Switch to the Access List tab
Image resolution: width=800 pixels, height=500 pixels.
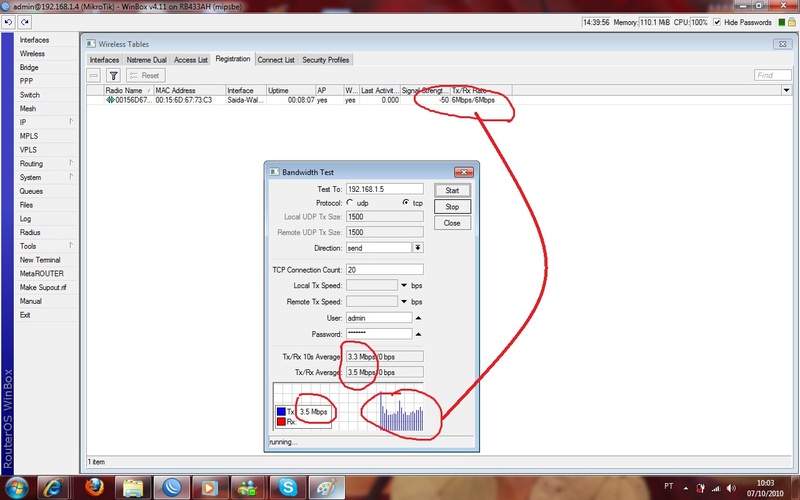coord(191,60)
